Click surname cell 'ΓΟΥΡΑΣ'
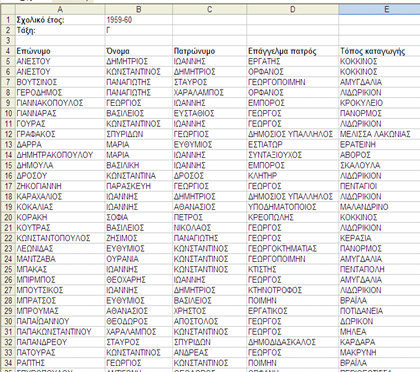420x372 pixels. pos(60,124)
